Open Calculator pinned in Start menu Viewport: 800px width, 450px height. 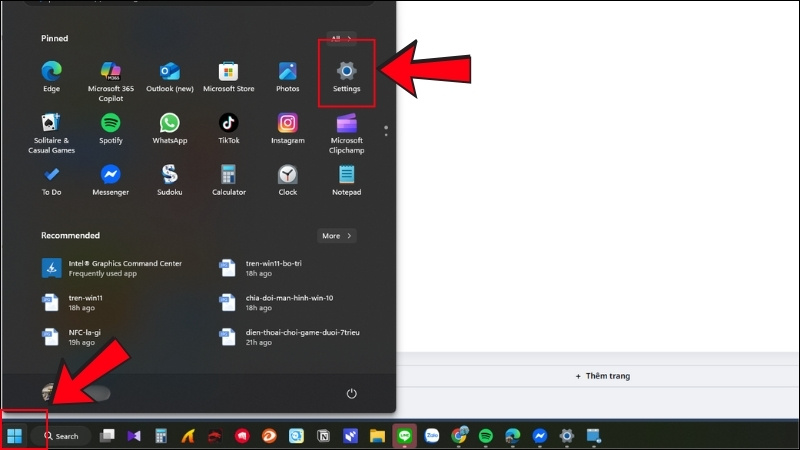229,180
